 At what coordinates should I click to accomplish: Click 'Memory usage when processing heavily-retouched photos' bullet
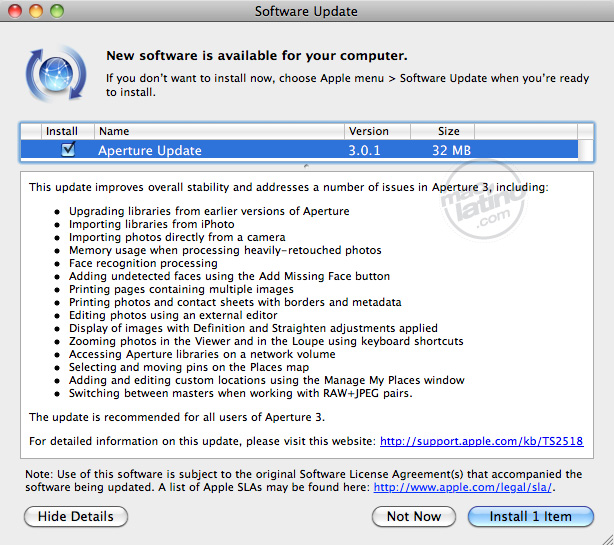click(x=225, y=250)
